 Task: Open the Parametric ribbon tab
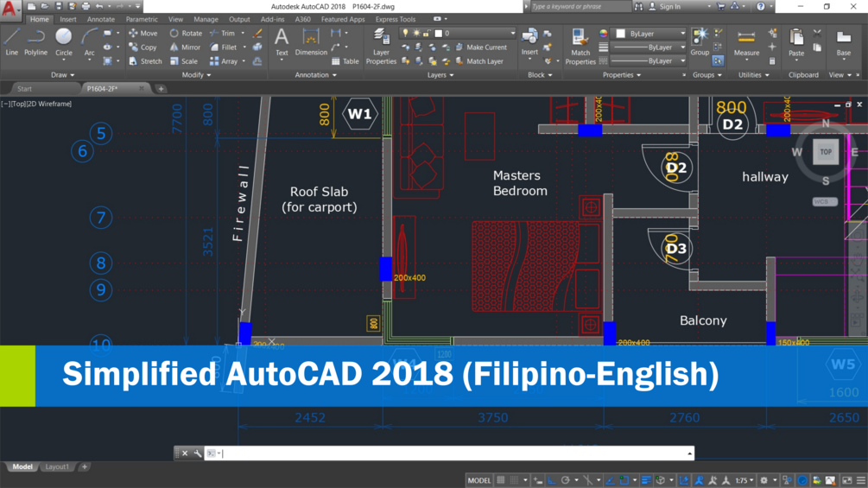(x=142, y=19)
